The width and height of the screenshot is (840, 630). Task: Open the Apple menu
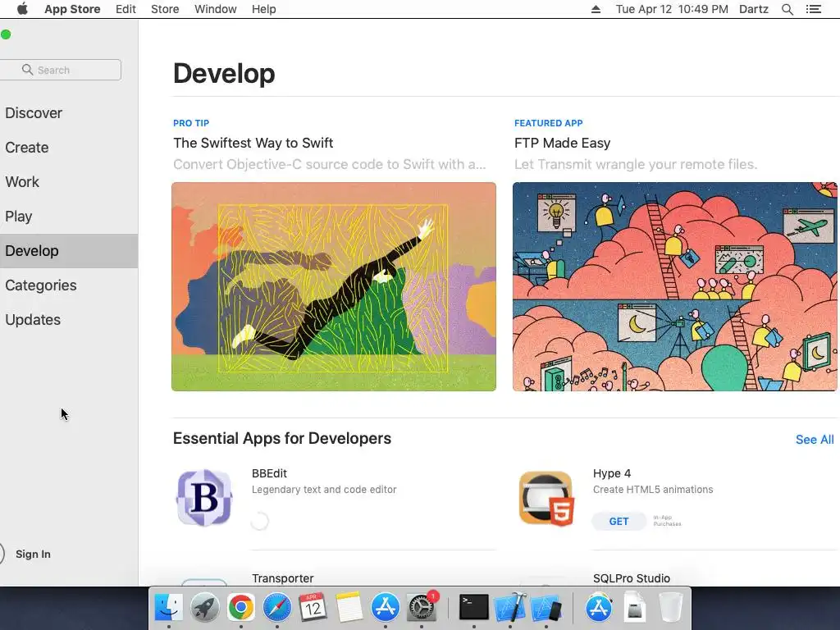pos(22,9)
